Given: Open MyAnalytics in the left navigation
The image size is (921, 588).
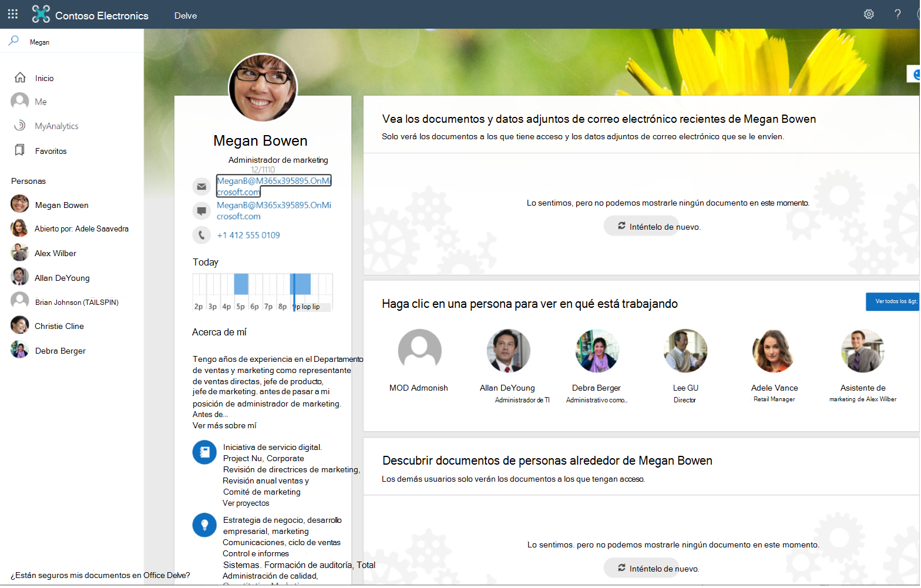Looking at the screenshot, I should [x=56, y=126].
